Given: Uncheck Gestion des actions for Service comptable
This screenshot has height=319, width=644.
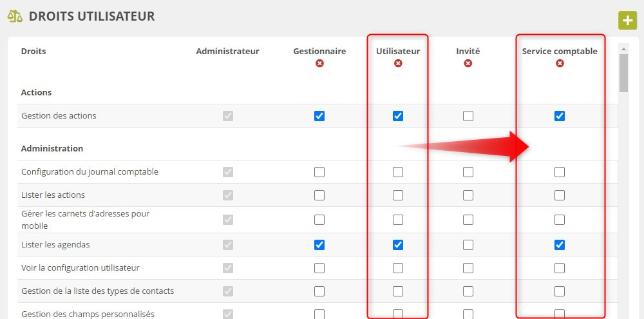Looking at the screenshot, I should tap(560, 116).
